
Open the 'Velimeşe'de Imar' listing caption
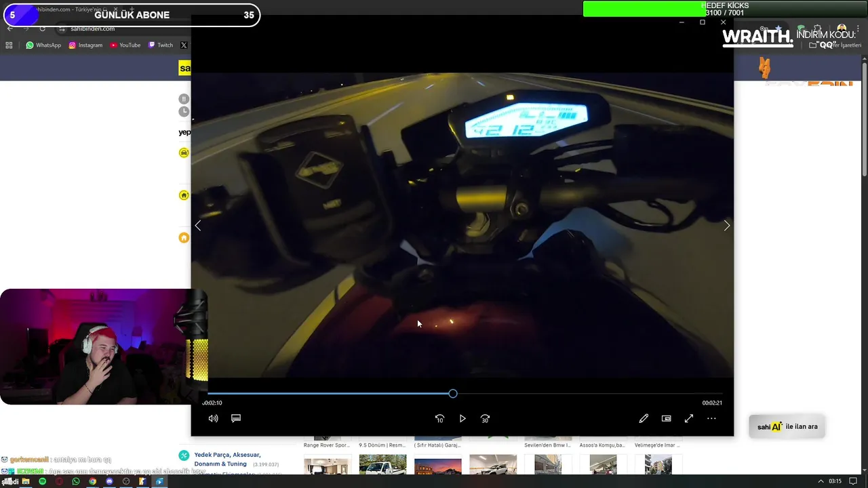(x=657, y=445)
